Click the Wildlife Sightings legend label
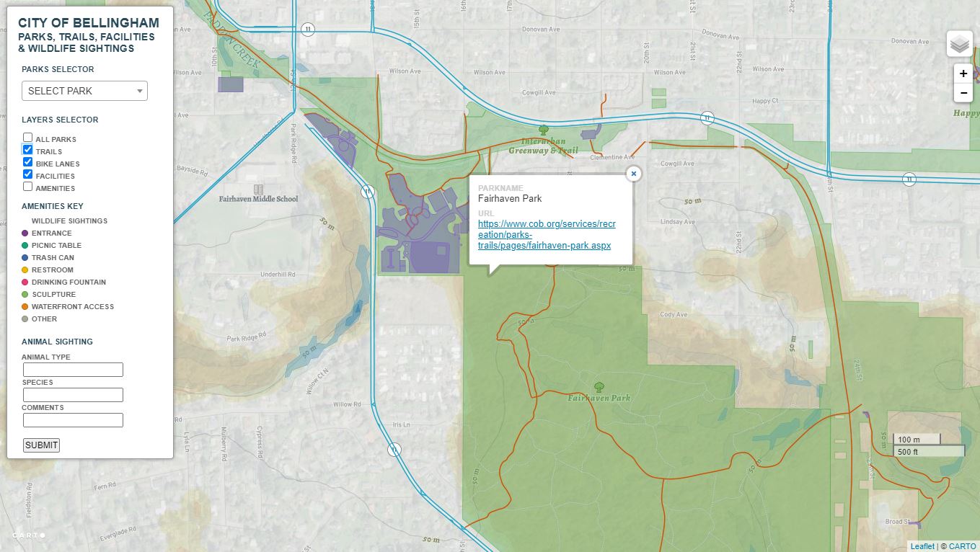This screenshot has width=980, height=552. tap(69, 221)
